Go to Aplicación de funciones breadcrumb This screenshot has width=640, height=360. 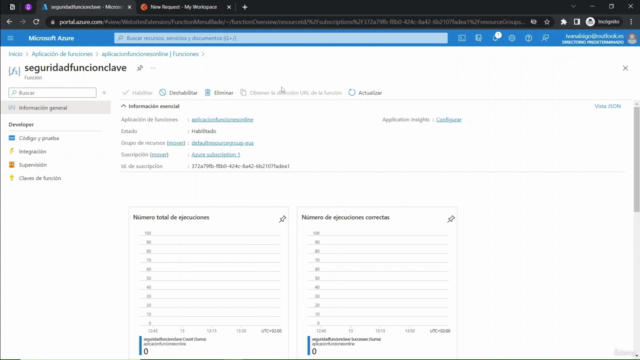[62, 54]
